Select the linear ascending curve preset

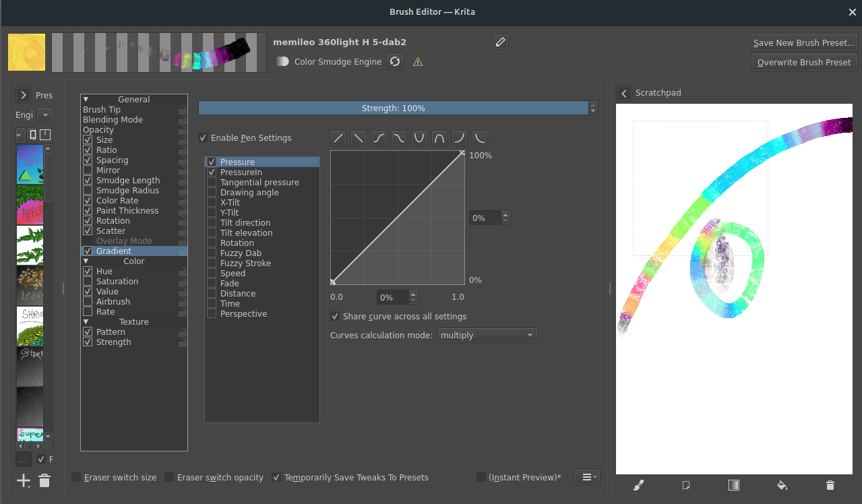click(338, 138)
